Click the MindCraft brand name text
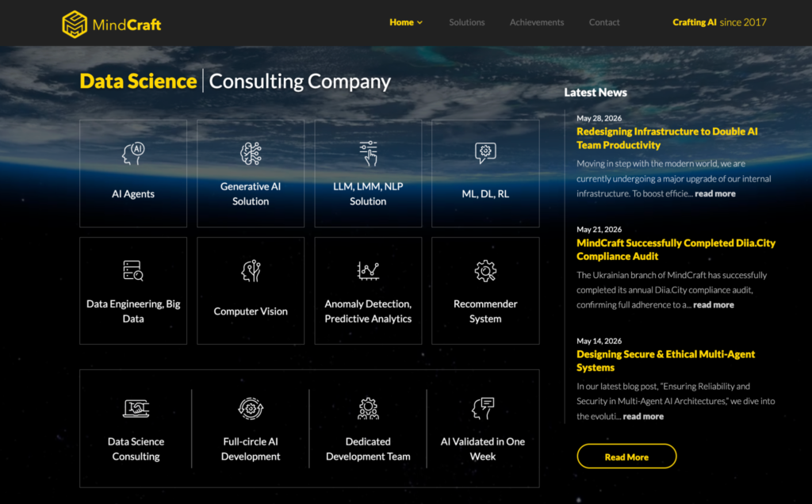The image size is (812, 504). tap(127, 25)
